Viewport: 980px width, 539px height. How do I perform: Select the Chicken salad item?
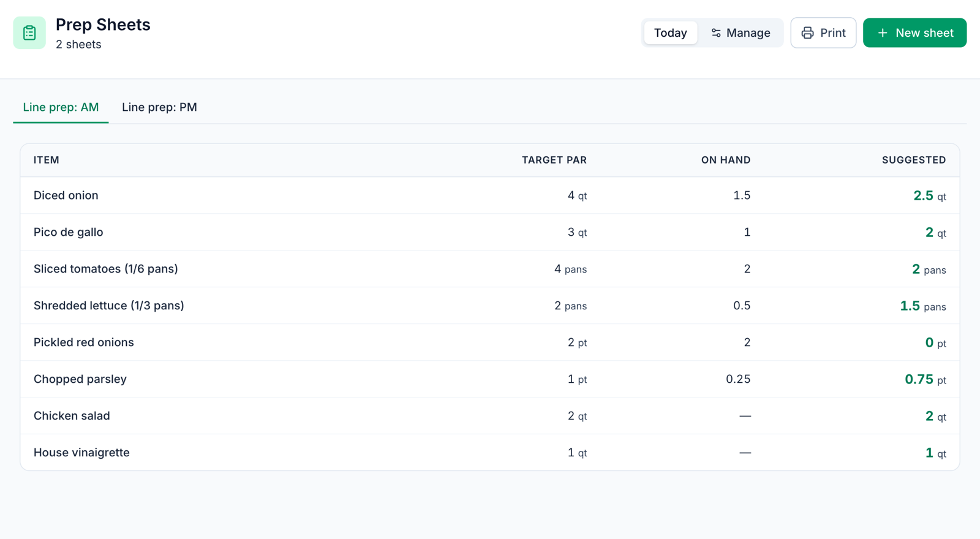coord(72,416)
